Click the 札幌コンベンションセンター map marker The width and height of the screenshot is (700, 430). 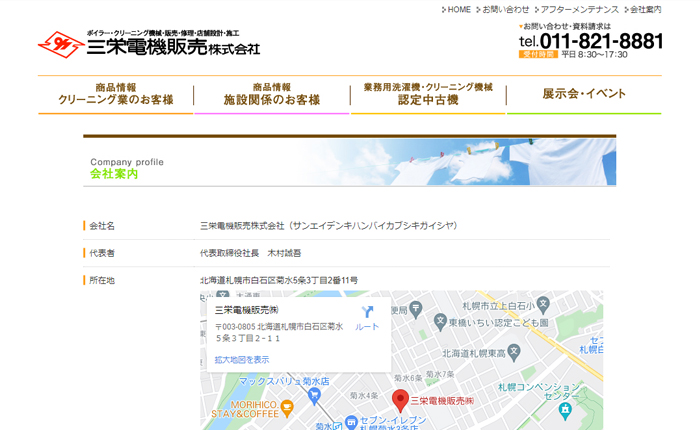[566, 411]
